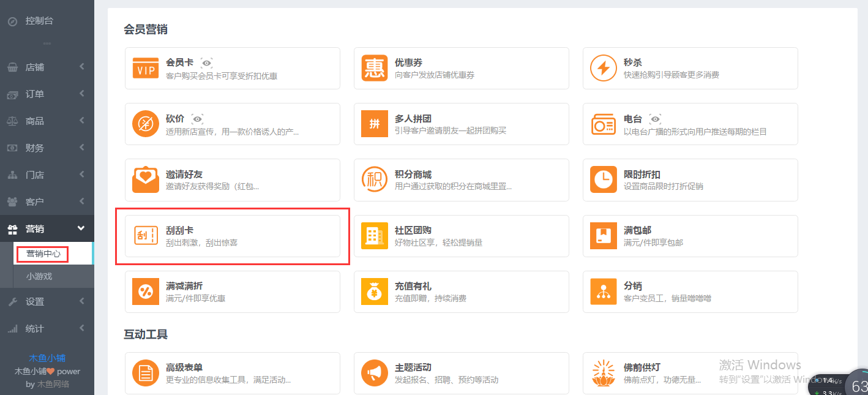Click the 会员营销 section heading

pyautogui.click(x=146, y=29)
